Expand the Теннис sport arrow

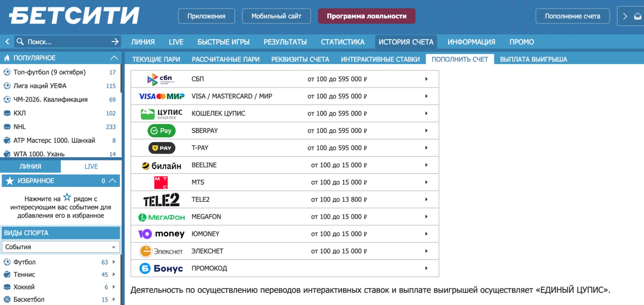(x=114, y=274)
